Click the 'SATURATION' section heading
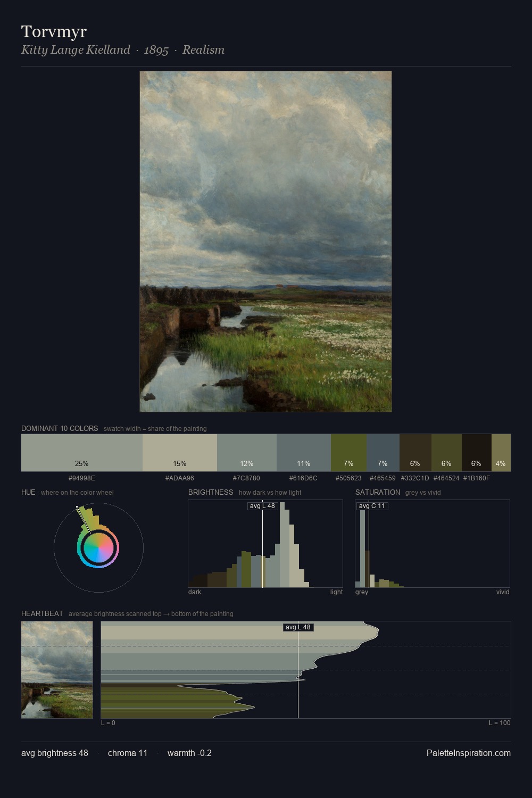This screenshot has width=532, height=798. [x=378, y=492]
